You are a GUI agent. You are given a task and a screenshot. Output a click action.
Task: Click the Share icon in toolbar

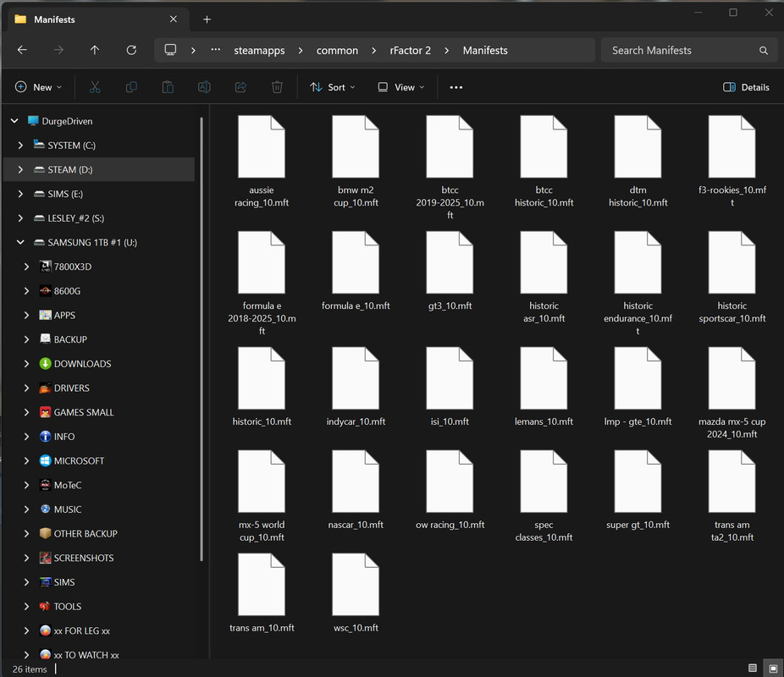240,87
